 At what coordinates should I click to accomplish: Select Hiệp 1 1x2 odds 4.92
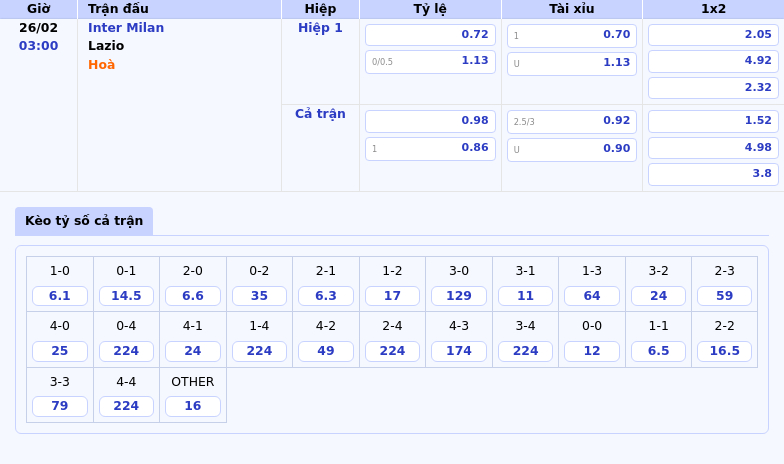(714, 61)
